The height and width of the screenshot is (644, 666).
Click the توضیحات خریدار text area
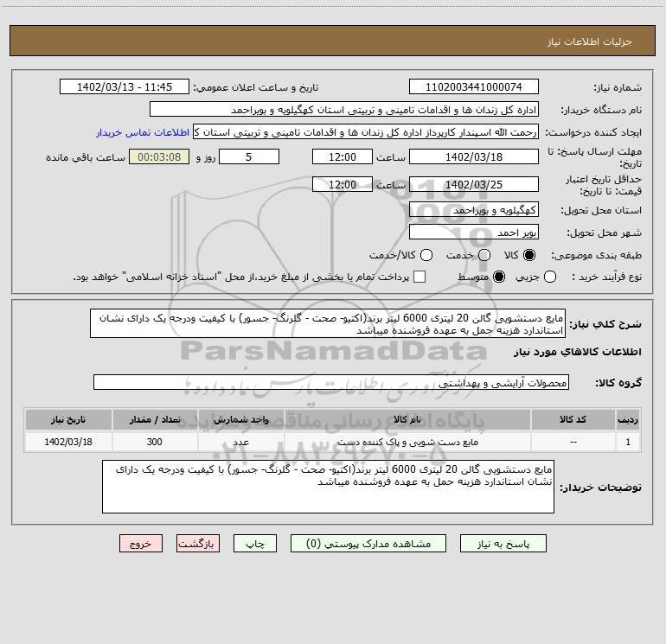click(x=328, y=487)
